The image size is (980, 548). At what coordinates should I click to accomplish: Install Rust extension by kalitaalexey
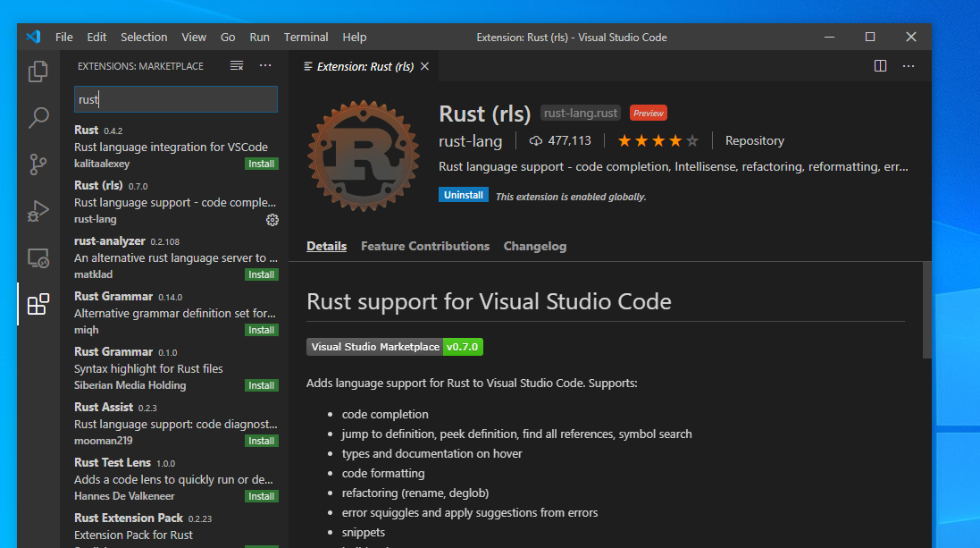click(x=261, y=164)
